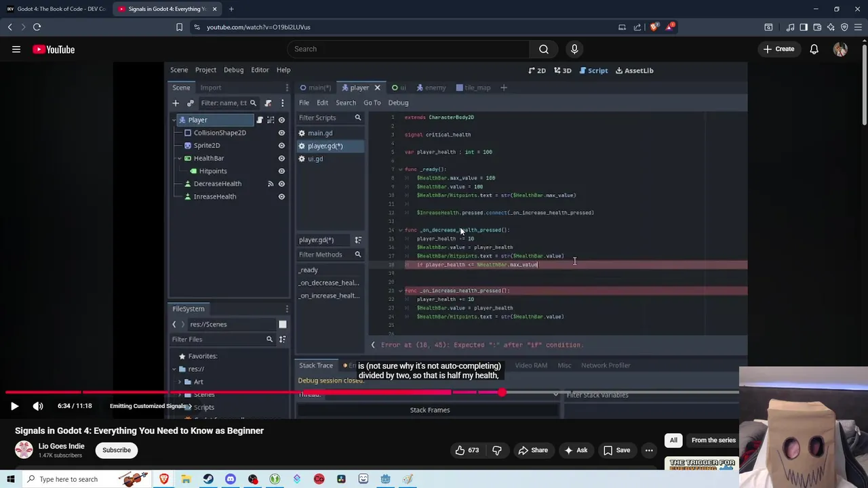This screenshot has width=868, height=488.
Task: Open scene tree extra options dots menu
Action: (x=281, y=103)
